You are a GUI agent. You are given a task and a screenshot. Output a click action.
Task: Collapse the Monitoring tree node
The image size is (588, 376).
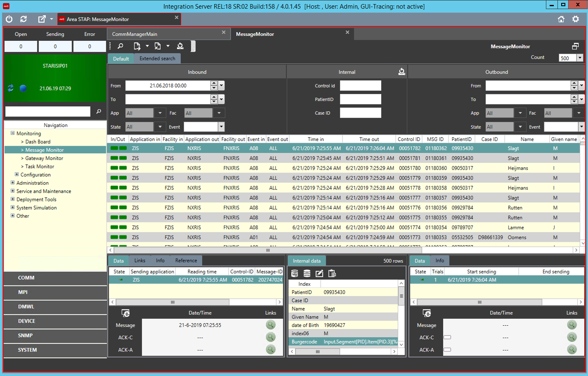coord(12,133)
